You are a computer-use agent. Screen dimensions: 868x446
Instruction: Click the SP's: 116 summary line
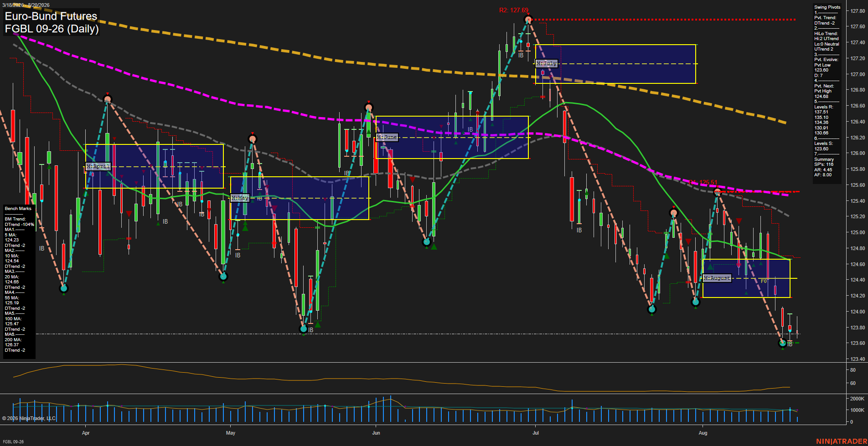[x=823, y=164]
